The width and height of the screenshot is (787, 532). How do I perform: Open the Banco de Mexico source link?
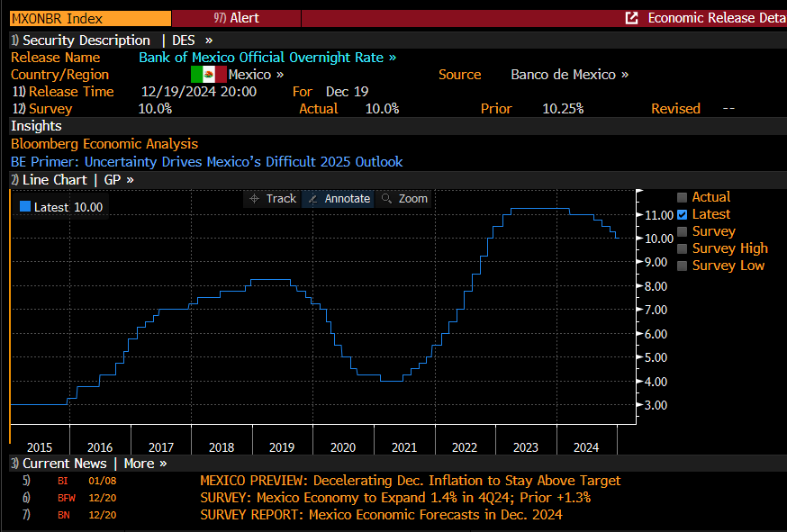click(570, 75)
